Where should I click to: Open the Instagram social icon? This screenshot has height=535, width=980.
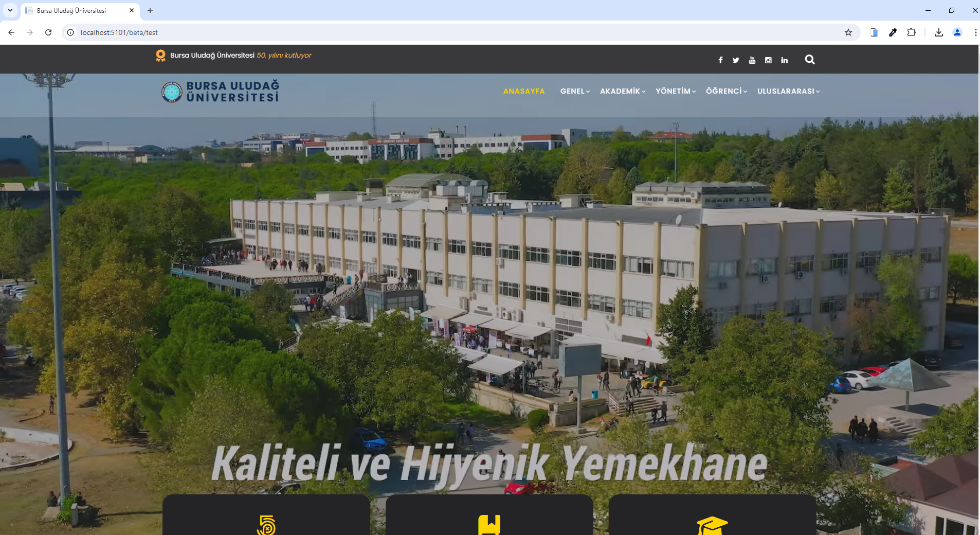point(768,60)
